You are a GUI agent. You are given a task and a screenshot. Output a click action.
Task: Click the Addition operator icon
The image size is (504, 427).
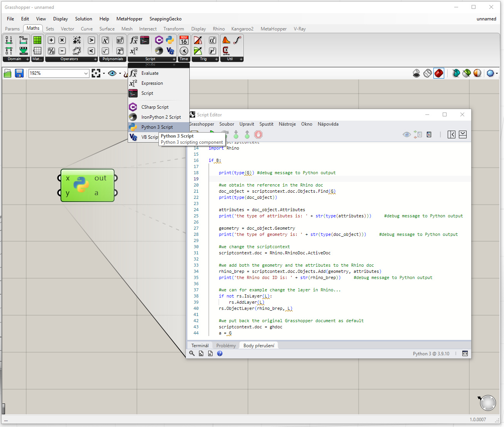pyautogui.click(x=51, y=40)
